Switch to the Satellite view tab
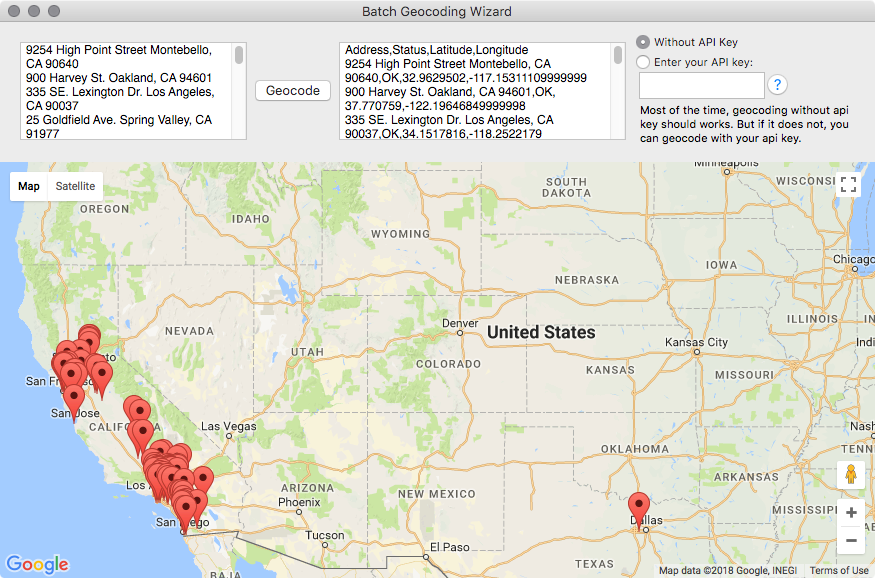 75,186
